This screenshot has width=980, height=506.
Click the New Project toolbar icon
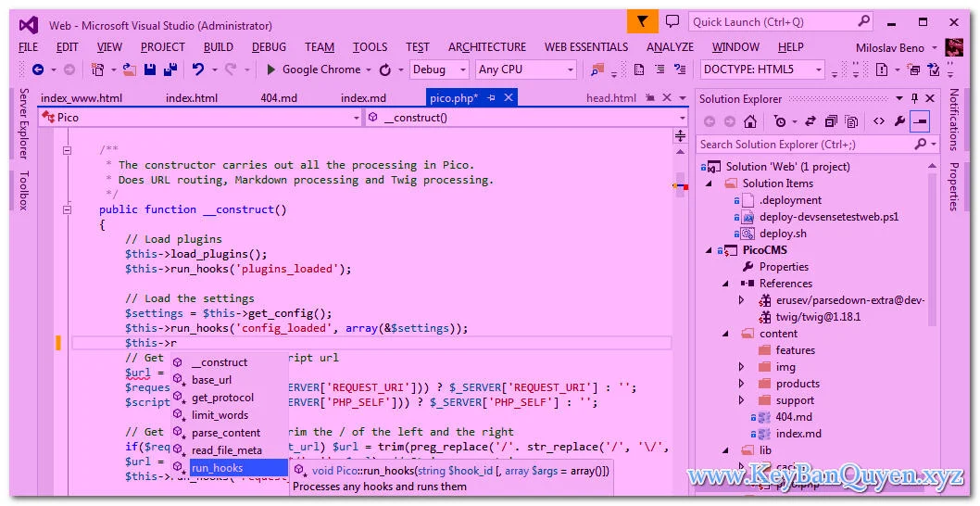(x=97, y=70)
